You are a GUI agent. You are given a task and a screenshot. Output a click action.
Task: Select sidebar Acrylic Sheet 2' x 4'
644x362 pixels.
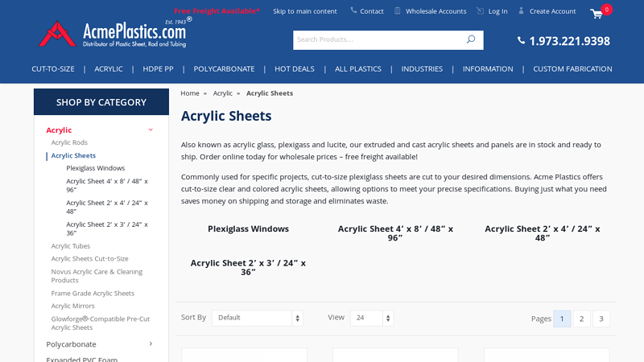[107, 207]
